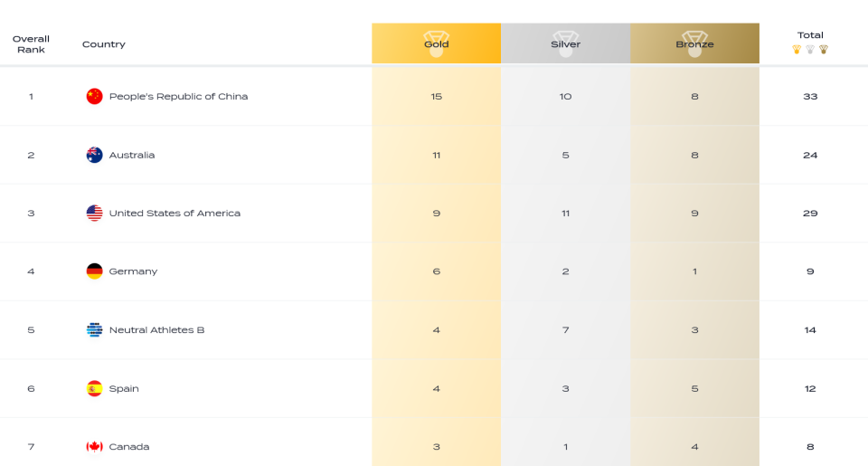Click the Overall Rank column header
This screenshot has height=466, width=868.
(31, 44)
